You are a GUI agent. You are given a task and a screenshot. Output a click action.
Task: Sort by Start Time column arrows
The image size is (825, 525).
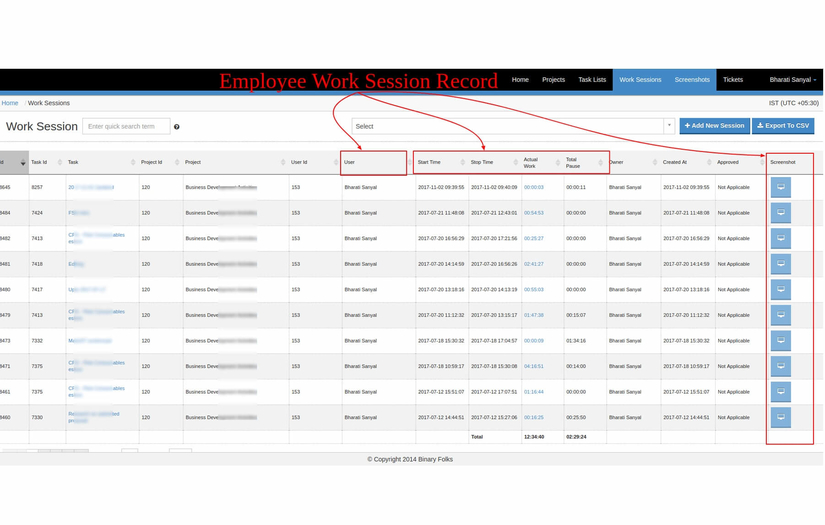[462, 163]
